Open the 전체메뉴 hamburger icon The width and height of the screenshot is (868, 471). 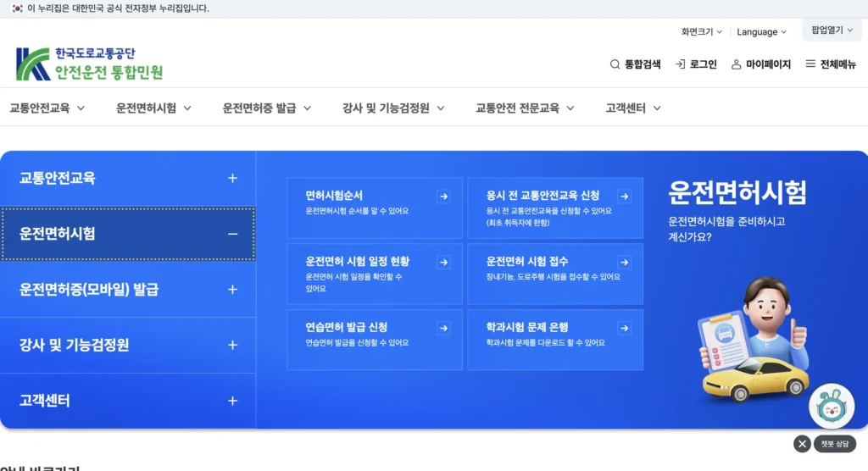pos(810,64)
